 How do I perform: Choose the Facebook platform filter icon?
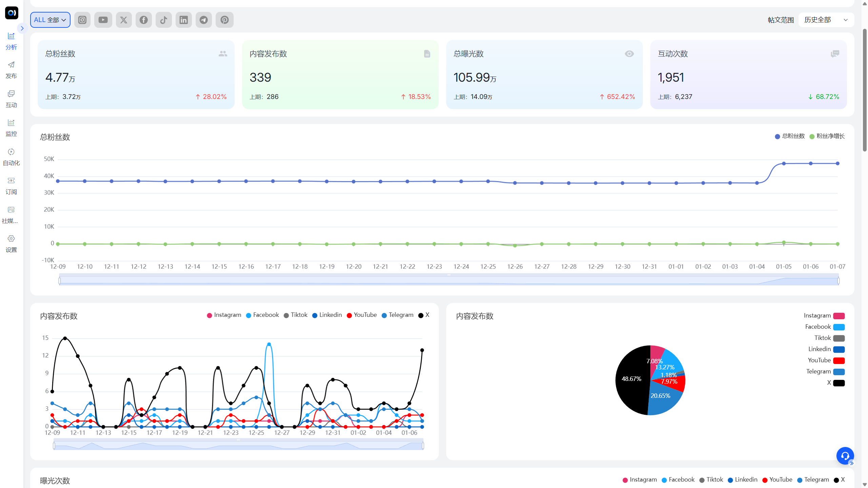click(x=143, y=20)
